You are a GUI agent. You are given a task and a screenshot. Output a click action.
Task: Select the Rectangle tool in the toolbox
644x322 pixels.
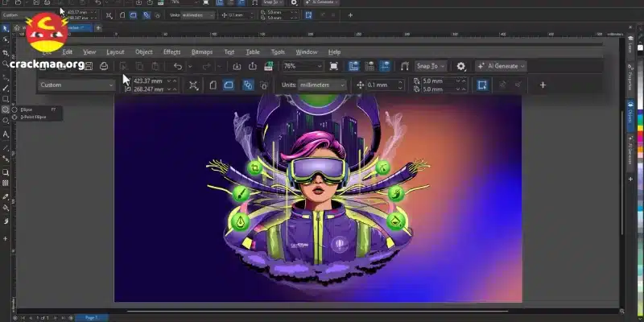(x=6, y=99)
